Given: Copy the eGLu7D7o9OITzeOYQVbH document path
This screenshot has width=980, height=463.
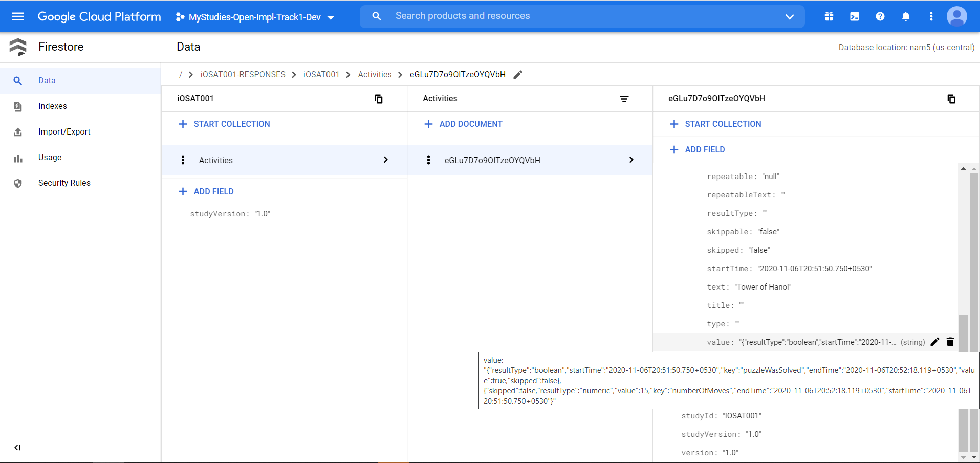Looking at the screenshot, I should (951, 99).
